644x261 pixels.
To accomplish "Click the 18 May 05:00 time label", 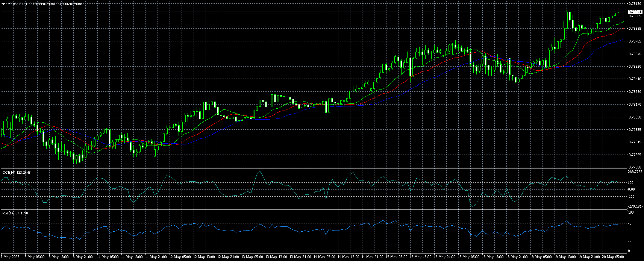I will 469,257.
